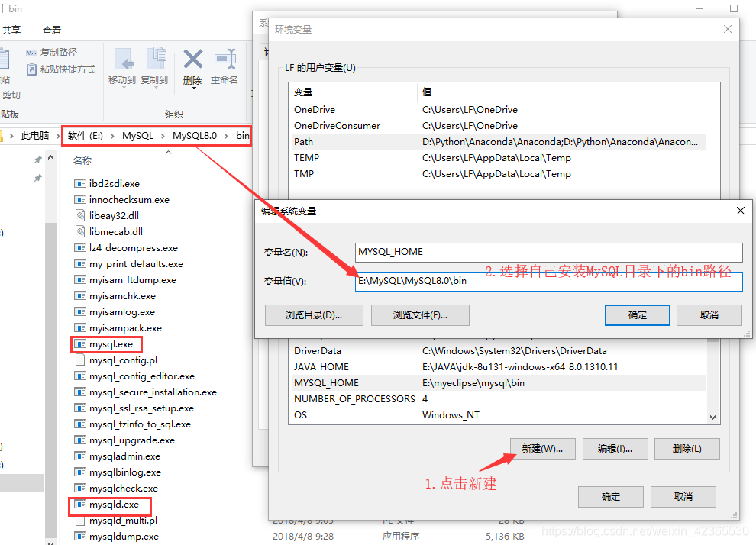Select innochecksum.exe file icon

tap(80, 199)
